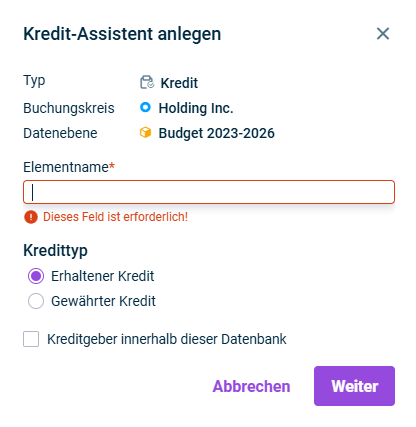Screen dimensions: 416x427
Task: Click the Datenebene label
Action: pos(60,133)
